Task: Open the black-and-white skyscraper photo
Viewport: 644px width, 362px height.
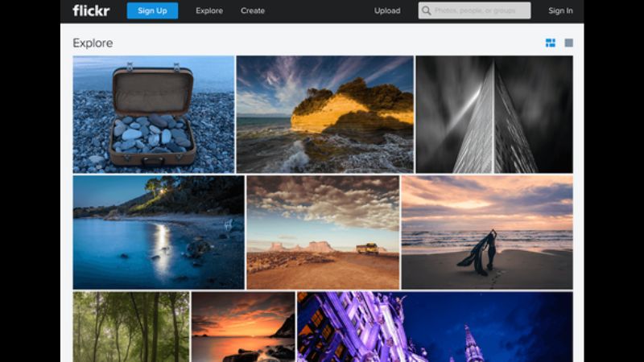Action: coord(493,114)
